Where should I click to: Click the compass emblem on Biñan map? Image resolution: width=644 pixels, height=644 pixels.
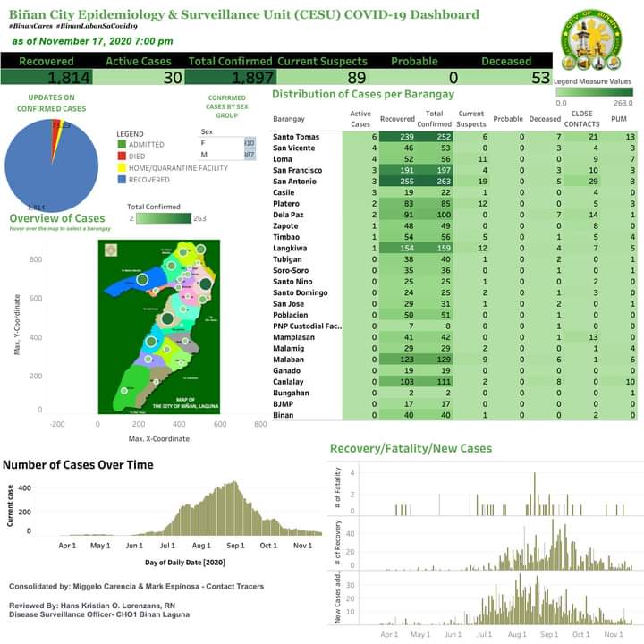pos(111,250)
